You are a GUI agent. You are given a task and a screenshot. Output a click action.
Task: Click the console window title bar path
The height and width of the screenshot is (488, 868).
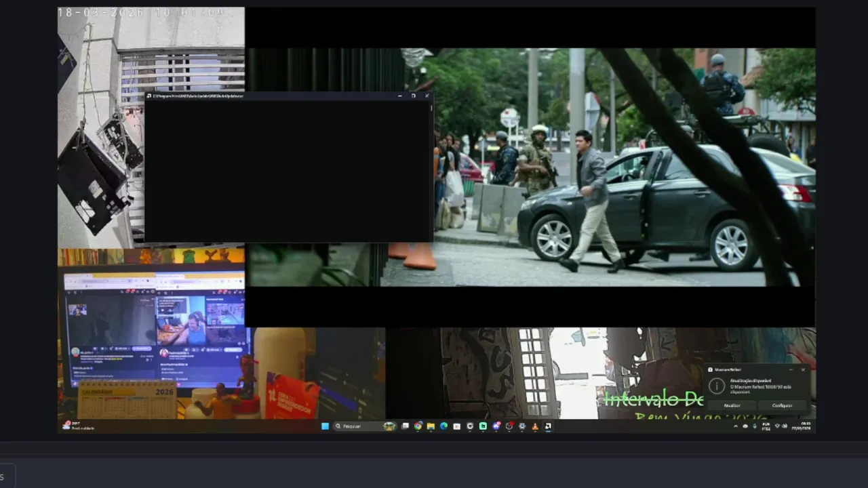click(x=198, y=96)
